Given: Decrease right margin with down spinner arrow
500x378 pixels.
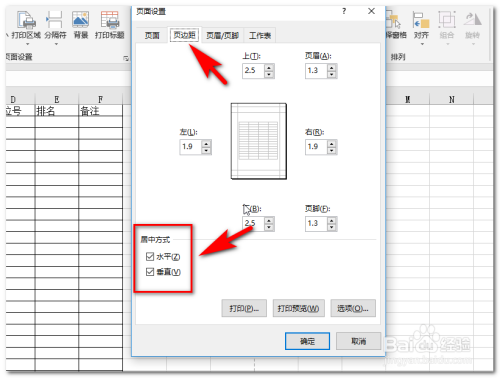Looking at the screenshot, I should click(332, 151).
